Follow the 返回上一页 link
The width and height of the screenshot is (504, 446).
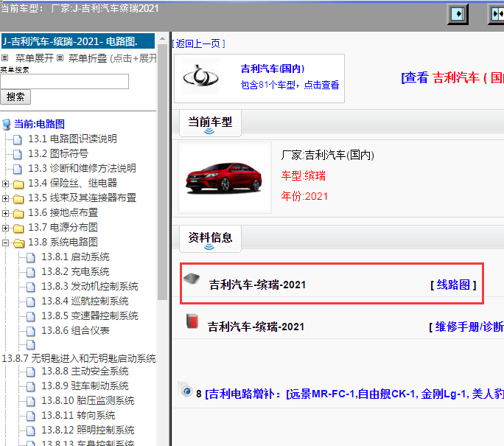pyautogui.click(x=198, y=43)
